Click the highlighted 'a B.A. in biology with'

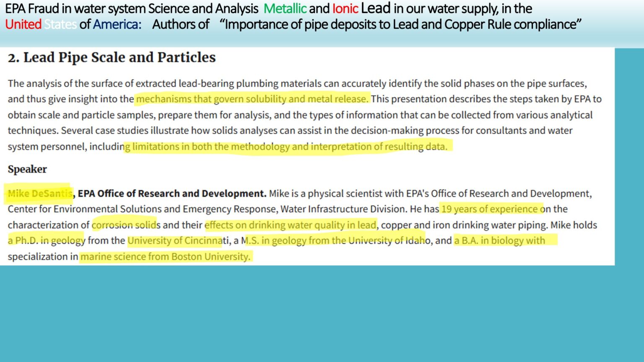(x=500, y=240)
